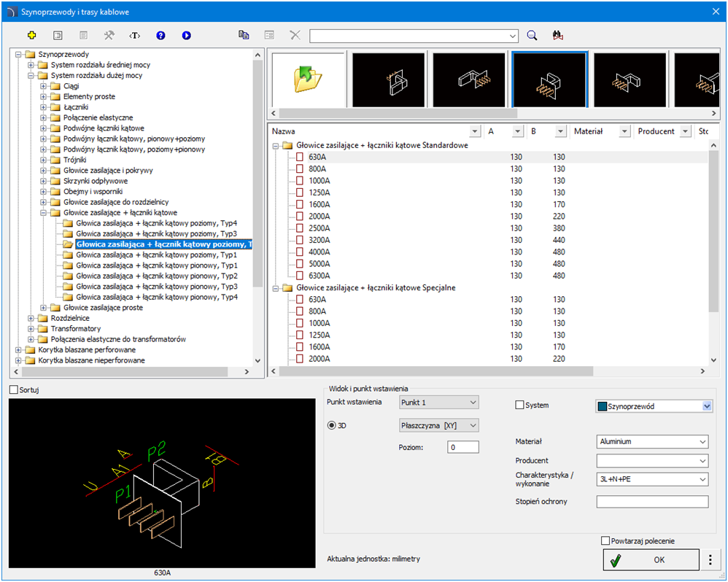Select the 3D radio button
728x582 pixels.
point(331,425)
